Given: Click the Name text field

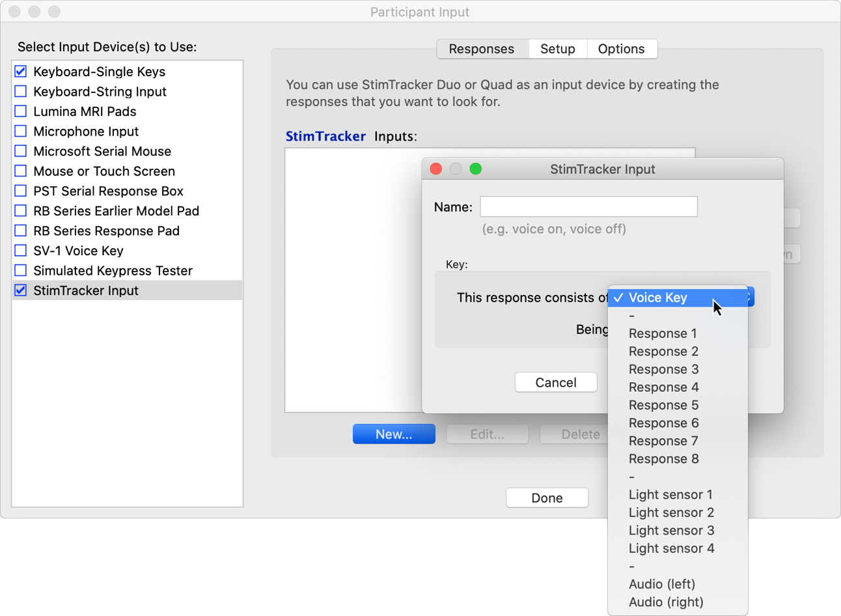Looking at the screenshot, I should click(588, 207).
